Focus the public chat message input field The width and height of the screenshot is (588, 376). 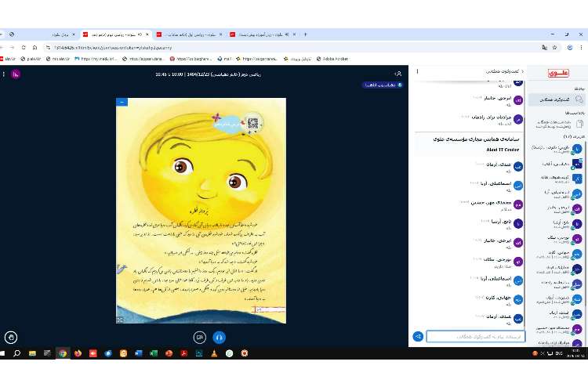(x=476, y=336)
